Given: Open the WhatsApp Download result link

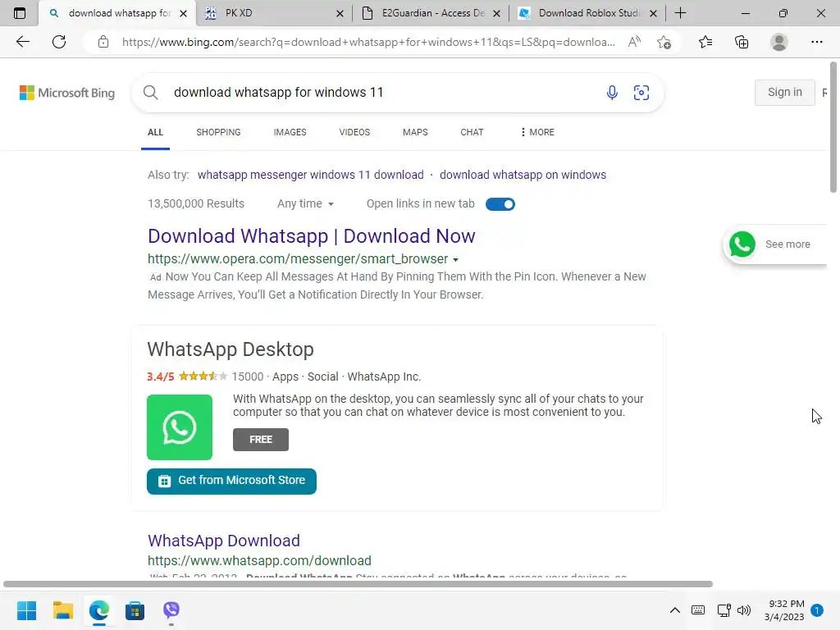Looking at the screenshot, I should pos(224,541).
